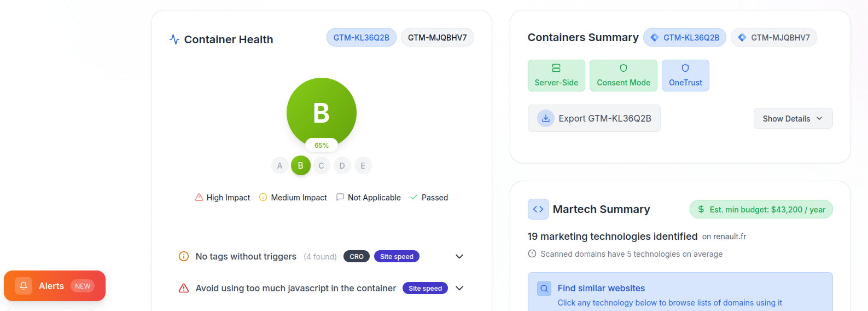The width and height of the screenshot is (868, 311).
Task: Click the Est. min budget $43,200 badge
Action: pyautogui.click(x=761, y=209)
